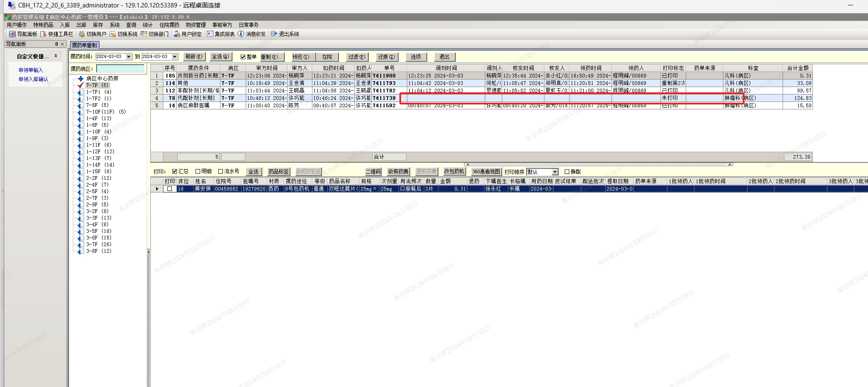Open the 申领入库确认 link
This screenshot has height=387, width=868.
point(33,79)
